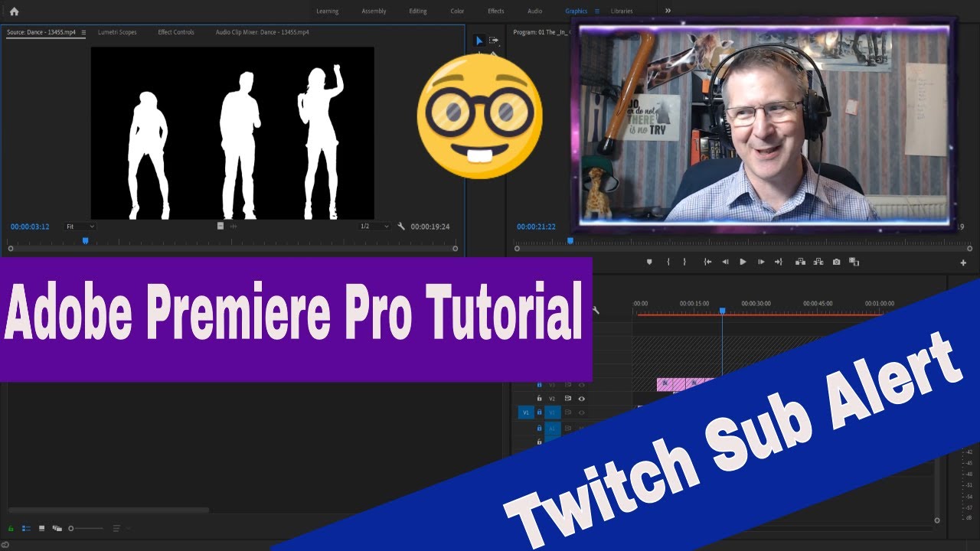Open the source Fit zoom dropdown
This screenshot has width=980, height=551.
click(x=80, y=227)
